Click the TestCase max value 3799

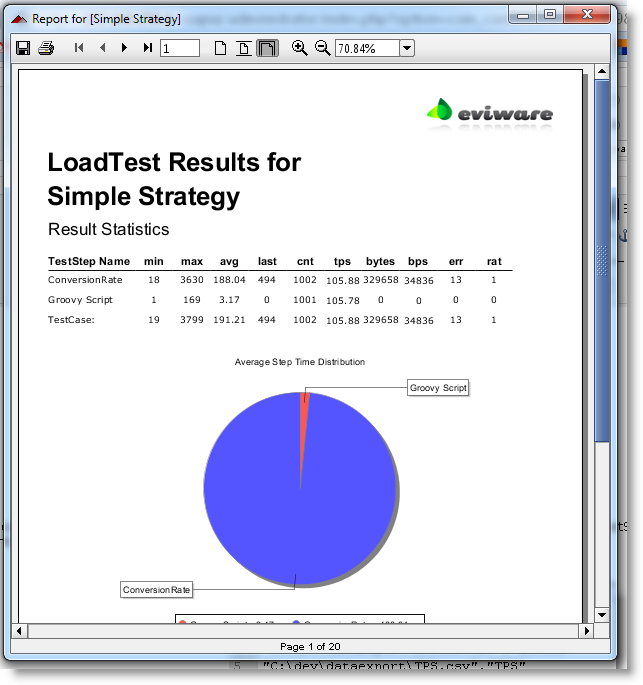(192, 320)
